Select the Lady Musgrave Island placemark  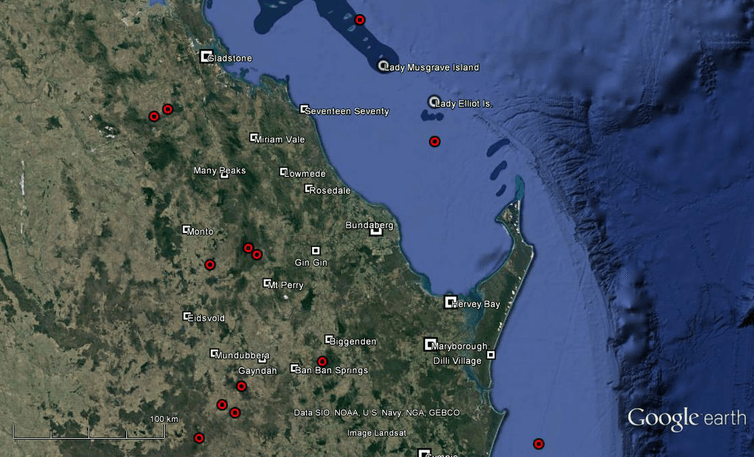(x=383, y=66)
